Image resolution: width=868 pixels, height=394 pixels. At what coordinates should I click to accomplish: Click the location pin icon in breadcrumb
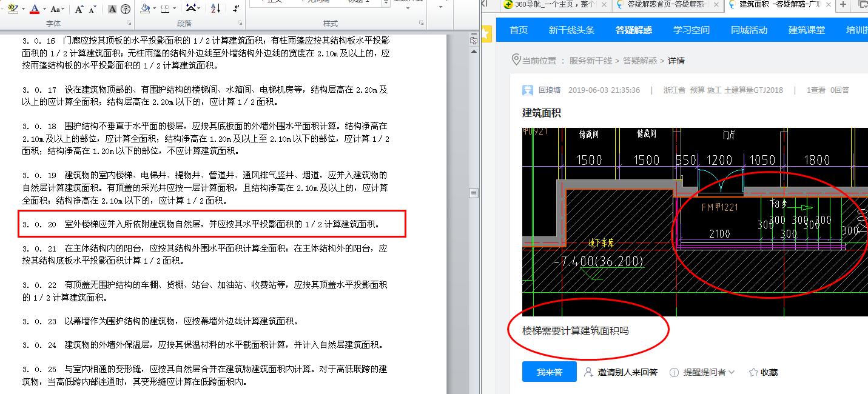click(x=516, y=60)
